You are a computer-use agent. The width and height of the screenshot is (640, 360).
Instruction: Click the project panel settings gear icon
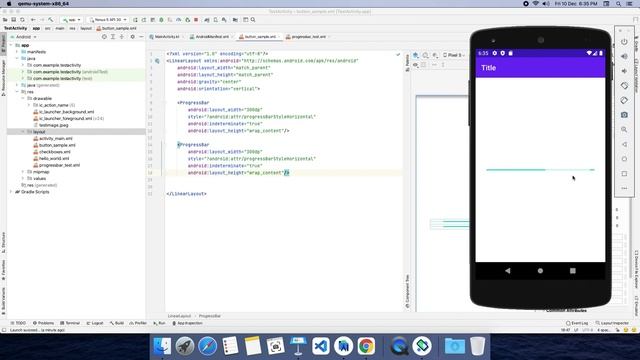pyautogui.click(x=132, y=37)
